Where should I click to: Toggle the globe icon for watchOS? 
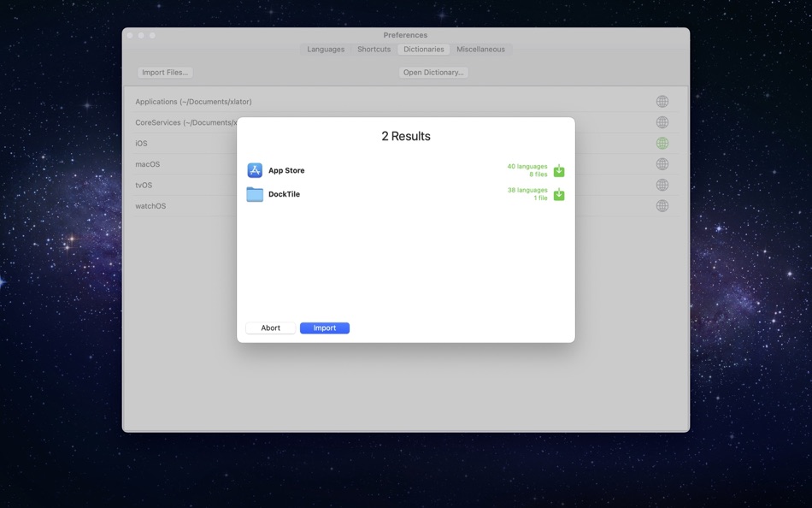662,206
